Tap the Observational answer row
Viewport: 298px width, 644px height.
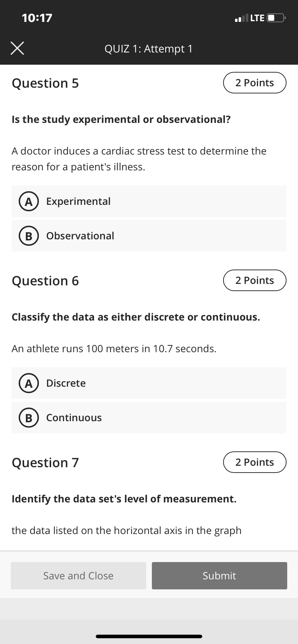coord(149,236)
